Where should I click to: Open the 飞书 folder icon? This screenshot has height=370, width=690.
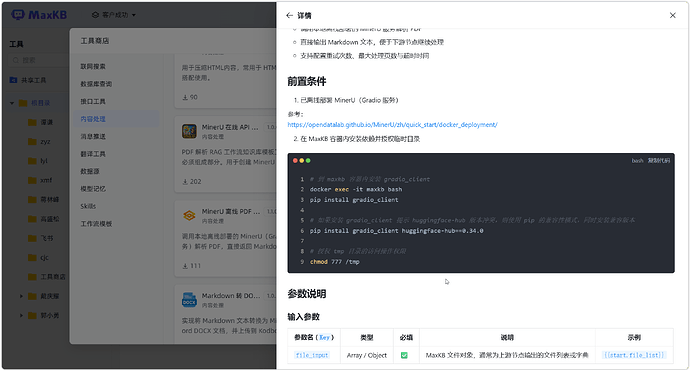click(32, 238)
